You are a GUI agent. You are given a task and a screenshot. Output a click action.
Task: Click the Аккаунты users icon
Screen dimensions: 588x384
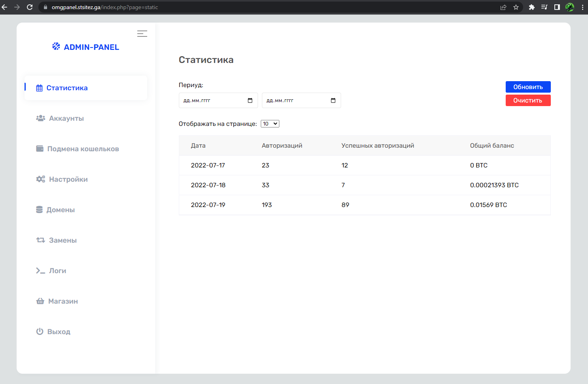coord(40,118)
